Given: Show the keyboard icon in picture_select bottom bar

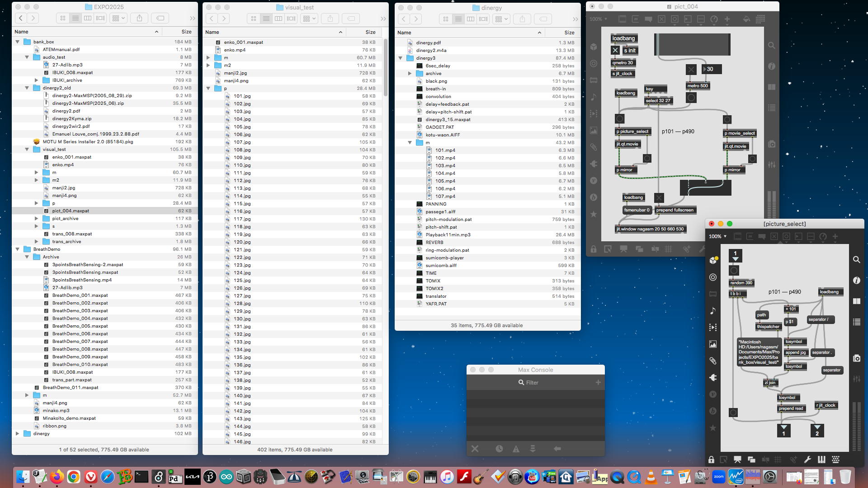Looking at the screenshot, I should [835, 460].
